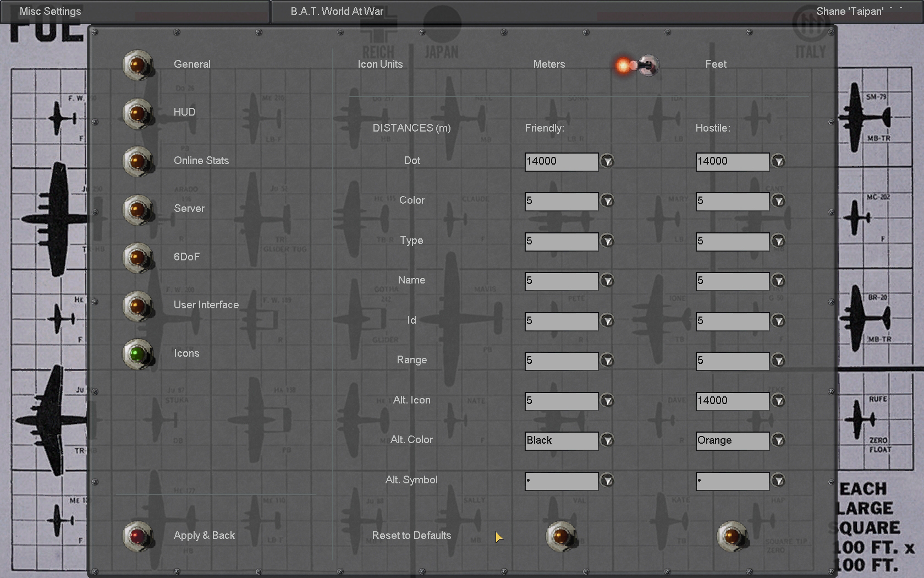
Task: Click the 6DoF menu label
Action: [186, 257]
